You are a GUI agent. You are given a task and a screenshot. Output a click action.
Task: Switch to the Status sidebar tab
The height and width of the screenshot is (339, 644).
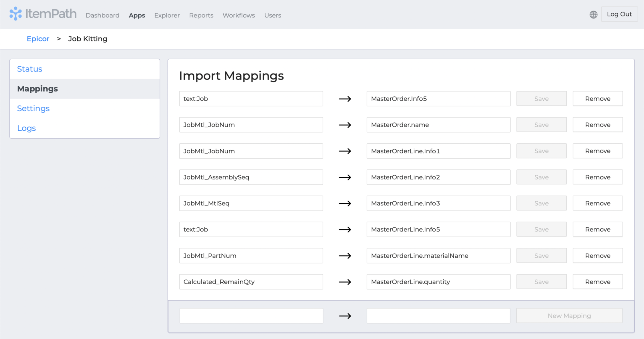[x=30, y=69]
